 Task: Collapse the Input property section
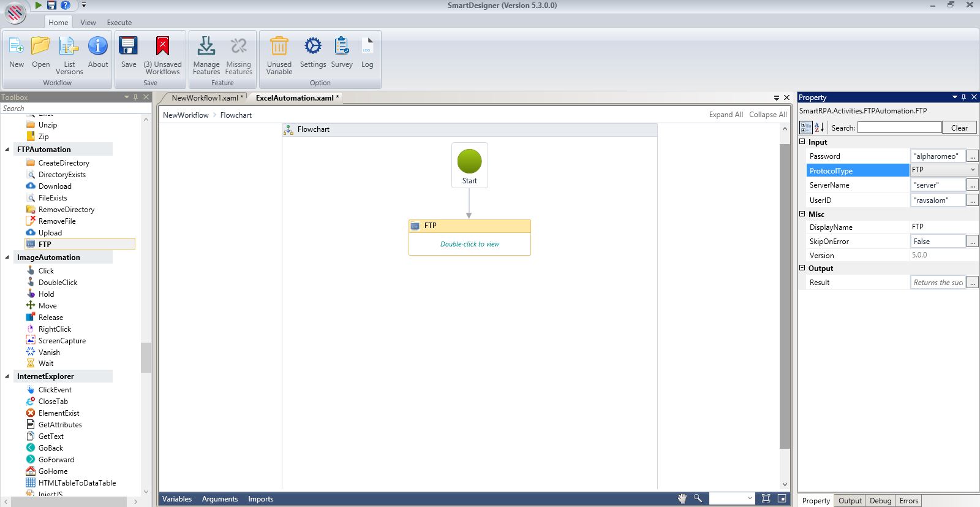pyautogui.click(x=802, y=142)
